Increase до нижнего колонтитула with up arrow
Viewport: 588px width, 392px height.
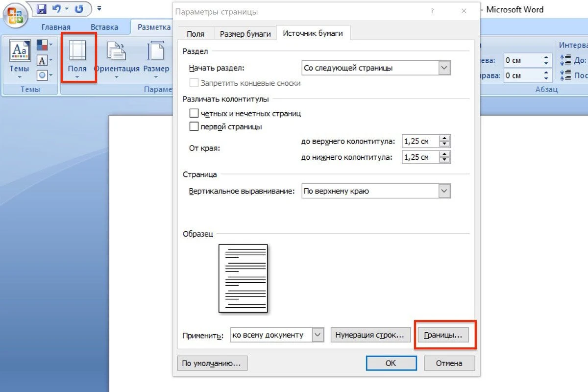(x=444, y=154)
